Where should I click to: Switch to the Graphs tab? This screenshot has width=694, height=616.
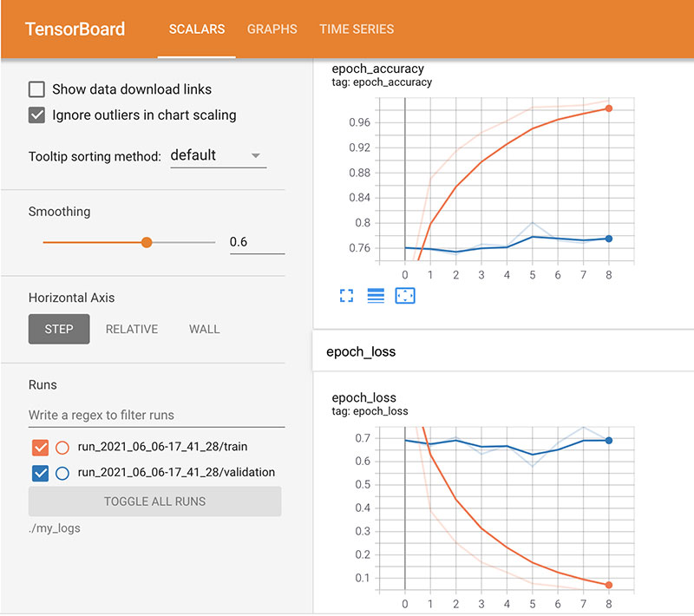(272, 29)
